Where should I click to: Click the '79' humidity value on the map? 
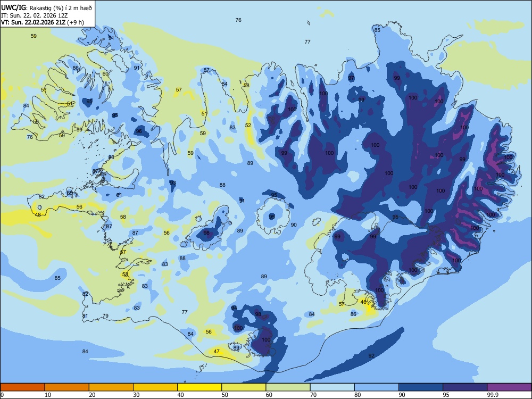pos(105,315)
